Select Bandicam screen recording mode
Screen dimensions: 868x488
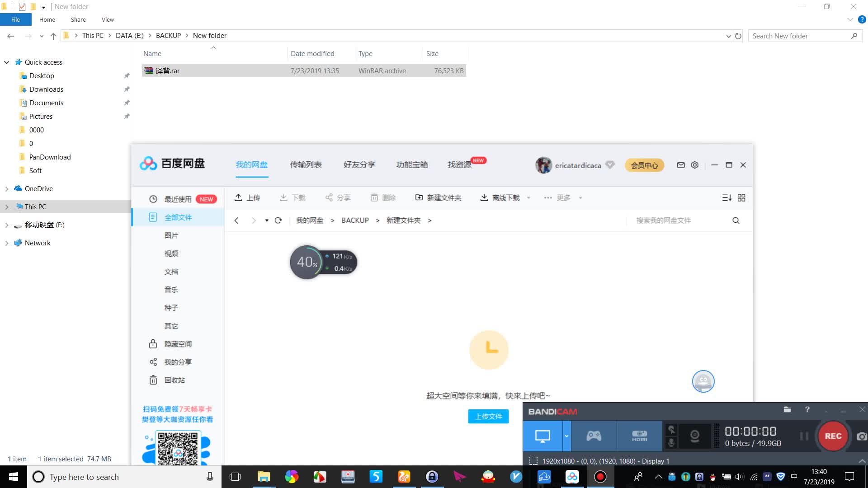coord(542,436)
